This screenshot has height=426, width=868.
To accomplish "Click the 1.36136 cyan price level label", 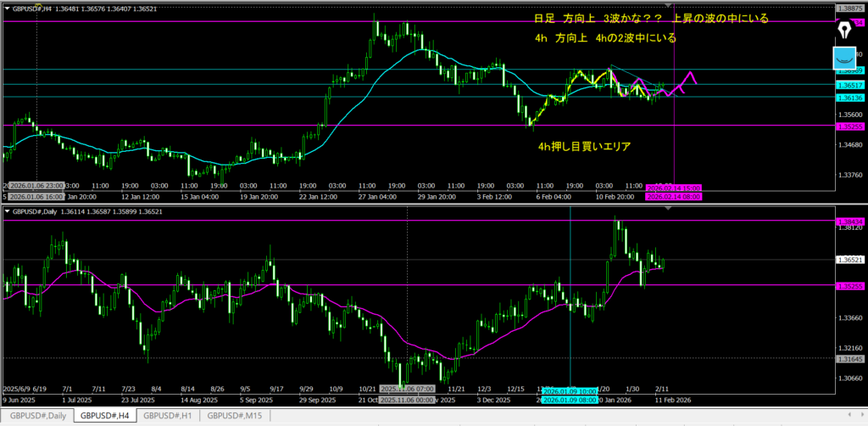I will coord(849,97).
